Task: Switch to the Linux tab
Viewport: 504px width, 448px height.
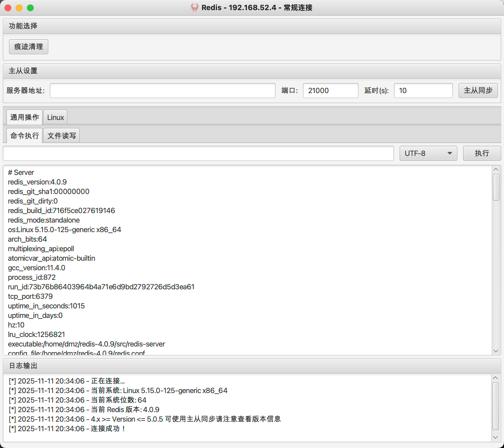Action: point(55,117)
